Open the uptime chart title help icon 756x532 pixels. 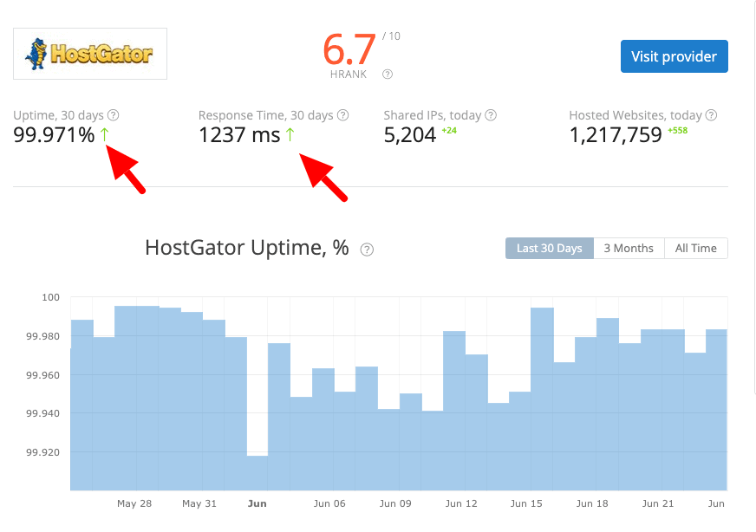[367, 249]
